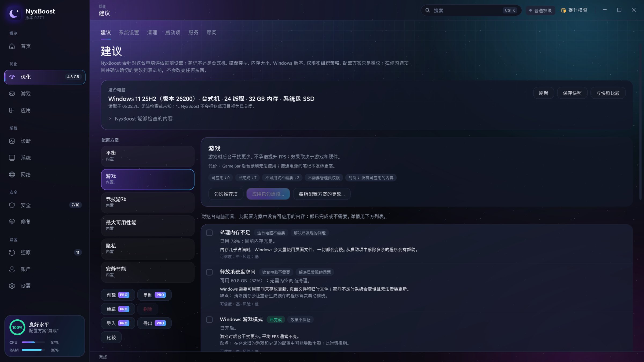Check the Windows 游戏模式 checkbox

click(209, 320)
